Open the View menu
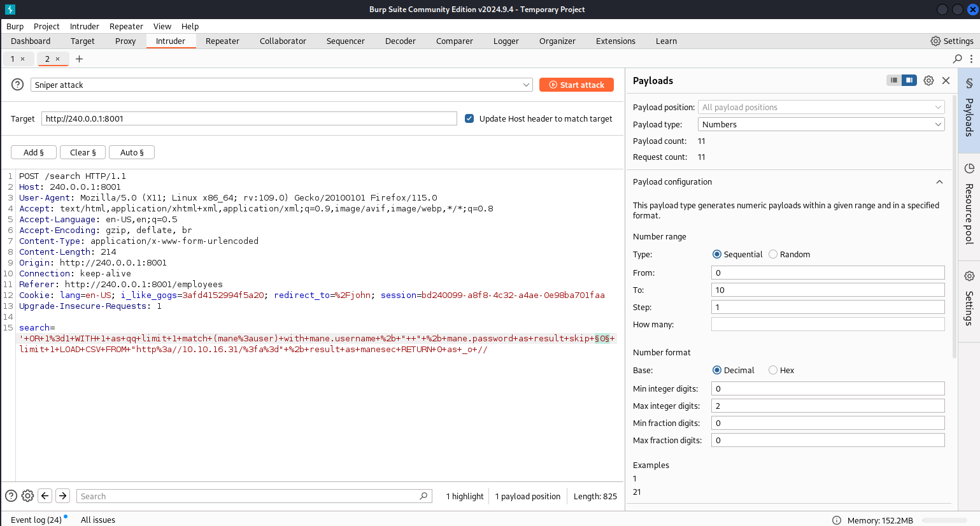This screenshot has height=526, width=980. [x=162, y=26]
